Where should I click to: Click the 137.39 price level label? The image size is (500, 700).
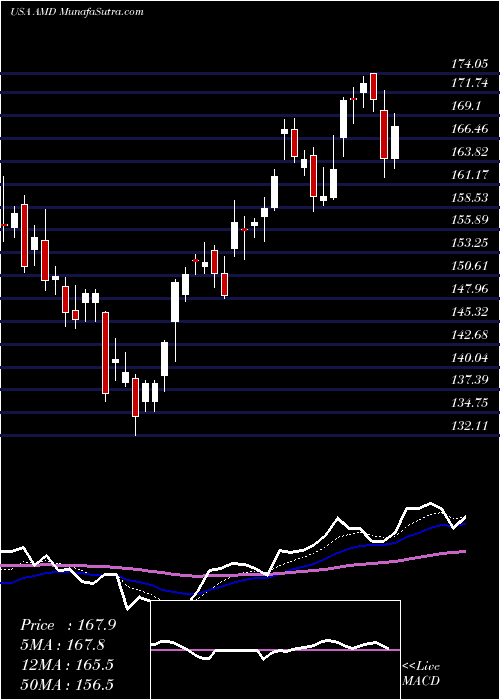(x=470, y=380)
